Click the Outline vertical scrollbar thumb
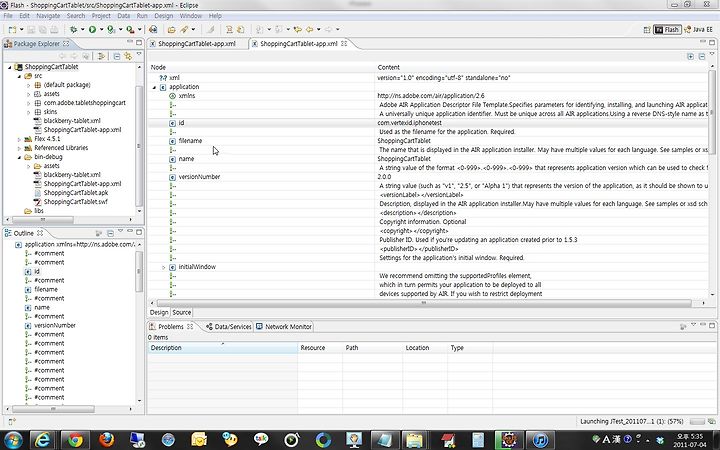 click(139, 271)
